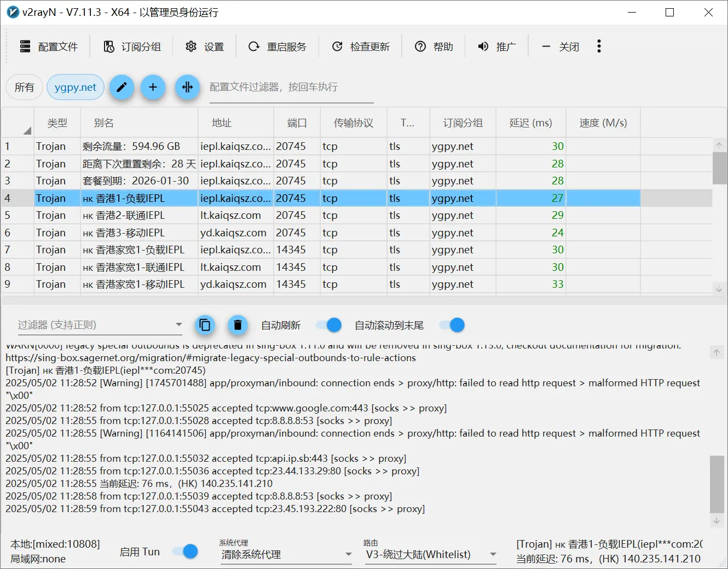Toggle the 自动刷新 switch
The image size is (728, 569).
click(x=330, y=325)
